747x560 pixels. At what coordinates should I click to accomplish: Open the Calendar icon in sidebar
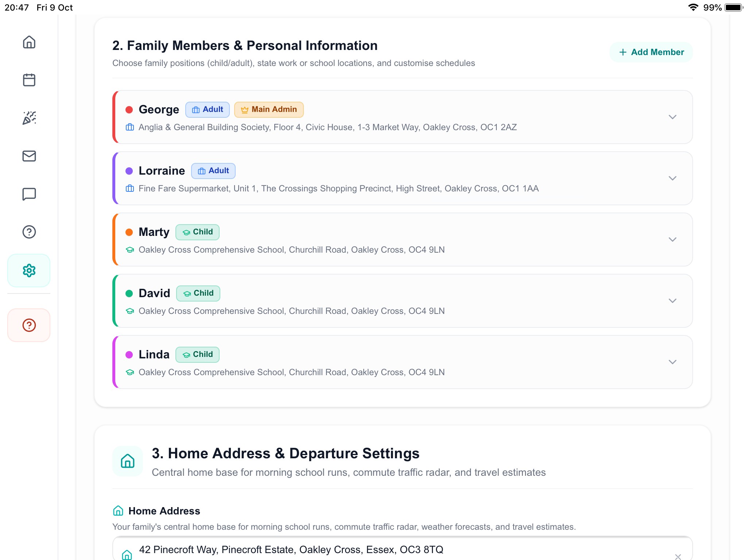coord(29,80)
